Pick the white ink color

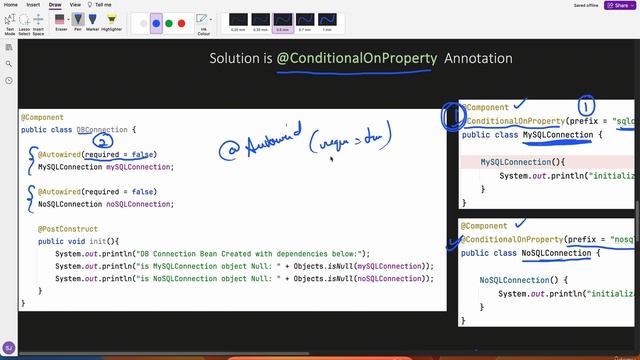(143, 23)
